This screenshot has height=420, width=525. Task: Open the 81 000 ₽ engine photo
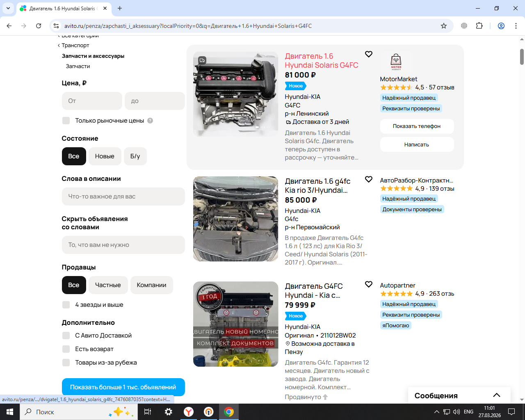(x=235, y=94)
